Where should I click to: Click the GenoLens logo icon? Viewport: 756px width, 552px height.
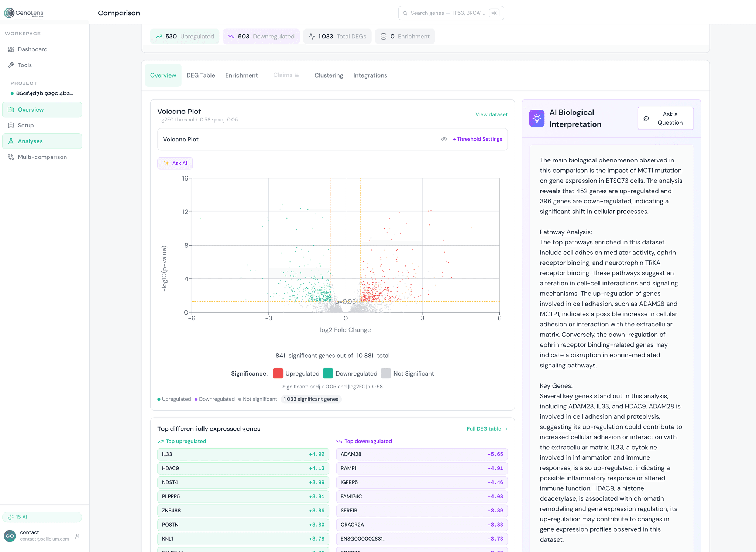tap(9, 13)
